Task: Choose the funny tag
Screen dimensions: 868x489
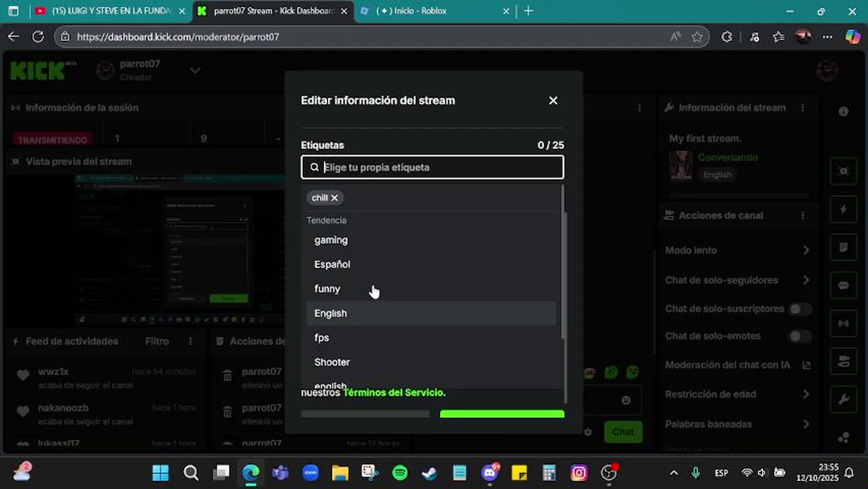Action: click(x=431, y=289)
